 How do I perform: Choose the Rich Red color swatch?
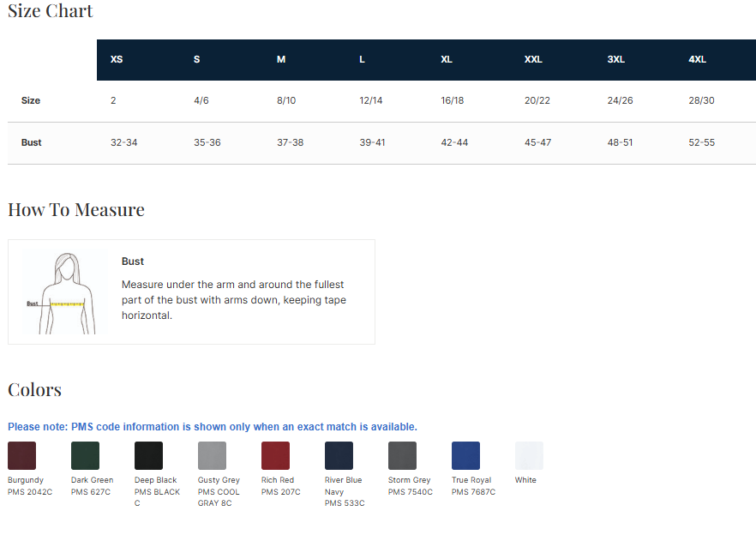click(275, 455)
